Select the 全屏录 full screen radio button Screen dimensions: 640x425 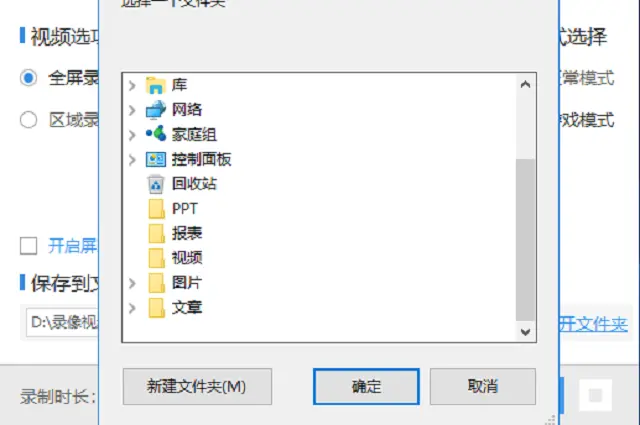(29, 78)
